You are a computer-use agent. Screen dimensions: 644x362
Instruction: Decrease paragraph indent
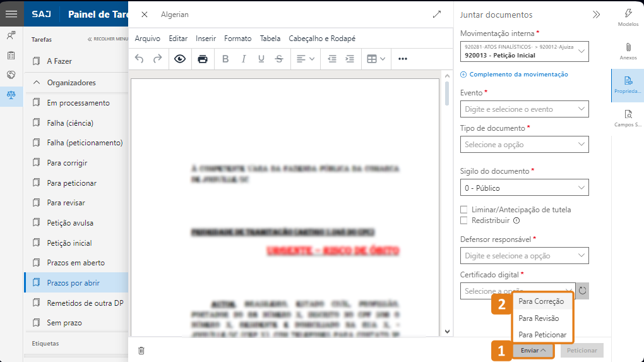click(332, 59)
